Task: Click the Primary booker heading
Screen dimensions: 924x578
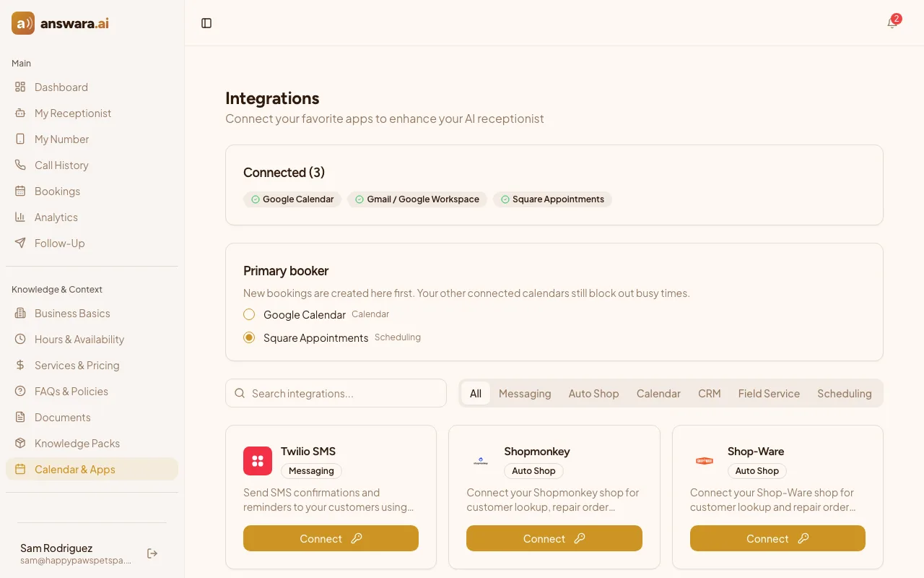Action: tap(286, 270)
